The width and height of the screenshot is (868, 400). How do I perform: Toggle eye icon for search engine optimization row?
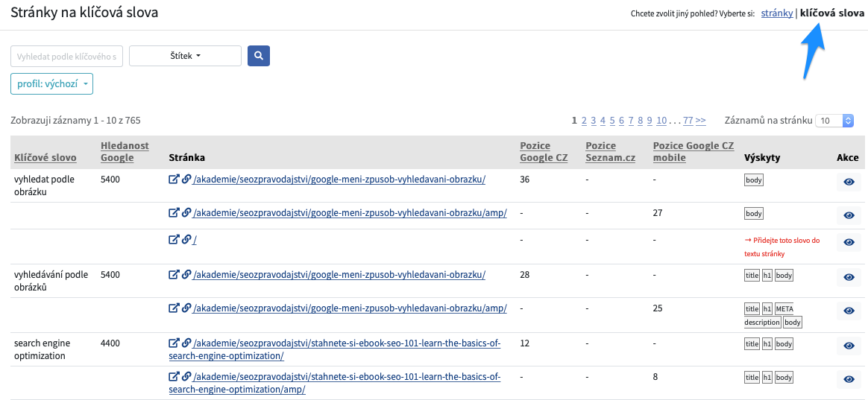[849, 346]
